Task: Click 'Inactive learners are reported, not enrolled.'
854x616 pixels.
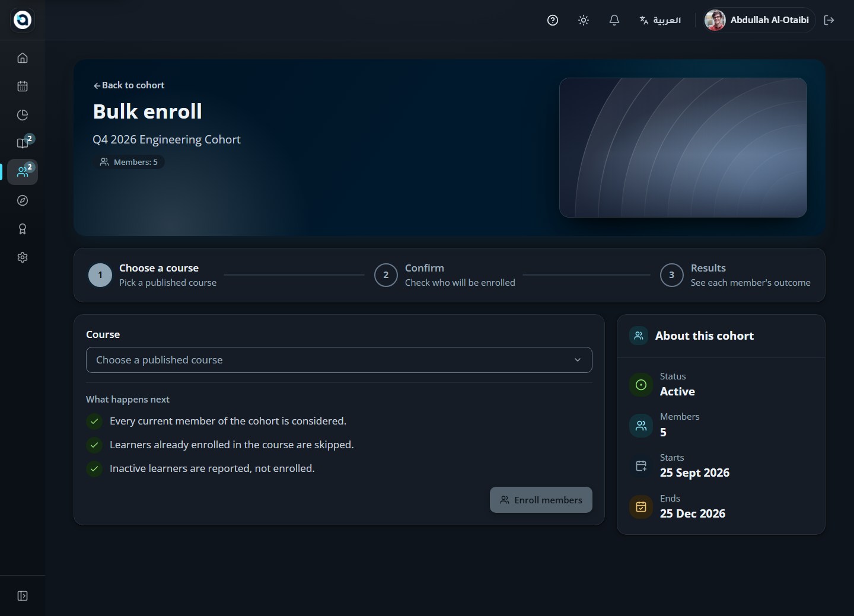Action: point(212,468)
